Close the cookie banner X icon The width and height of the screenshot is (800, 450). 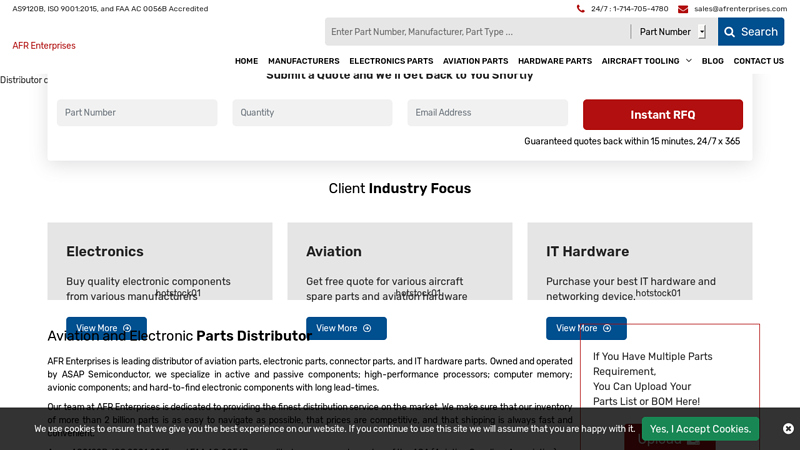click(x=788, y=429)
